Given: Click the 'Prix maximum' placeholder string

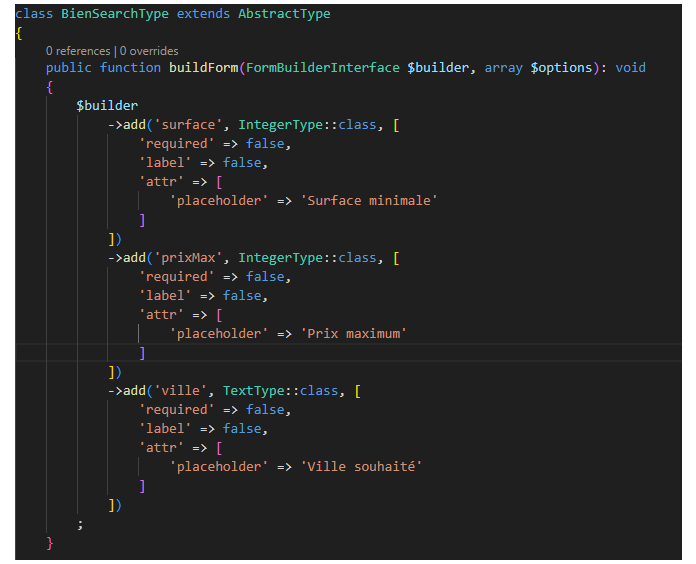Looking at the screenshot, I should (353, 333).
